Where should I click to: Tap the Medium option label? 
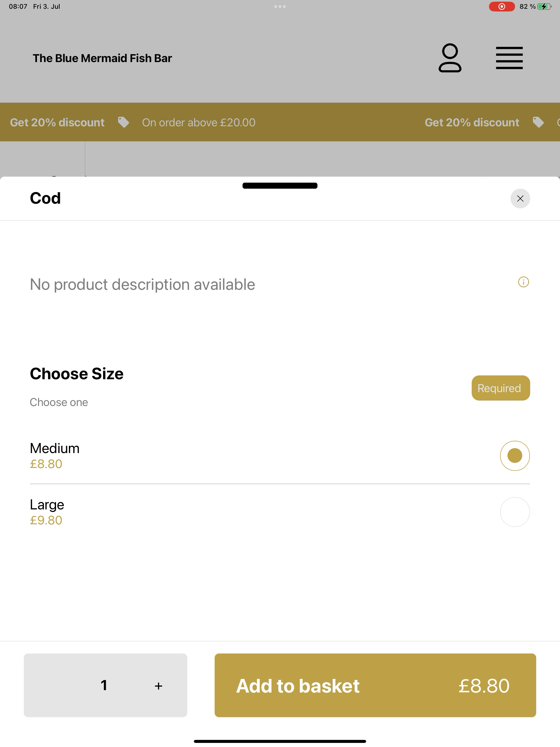click(x=55, y=448)
